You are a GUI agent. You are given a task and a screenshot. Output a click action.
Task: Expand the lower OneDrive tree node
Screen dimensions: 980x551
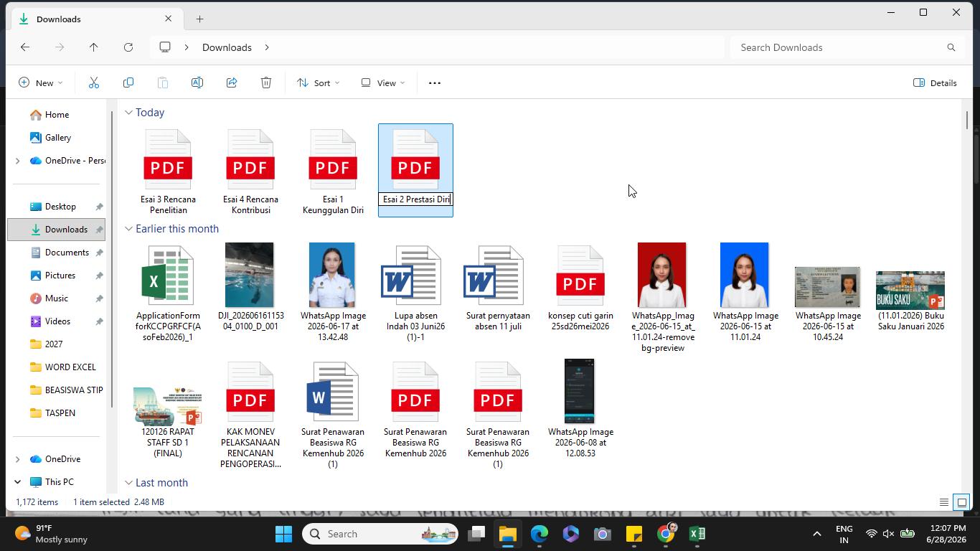17,459
